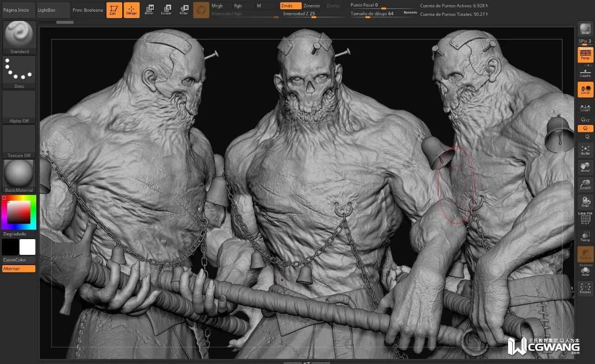Click the Alternar color switch button

tap(19, 269)
